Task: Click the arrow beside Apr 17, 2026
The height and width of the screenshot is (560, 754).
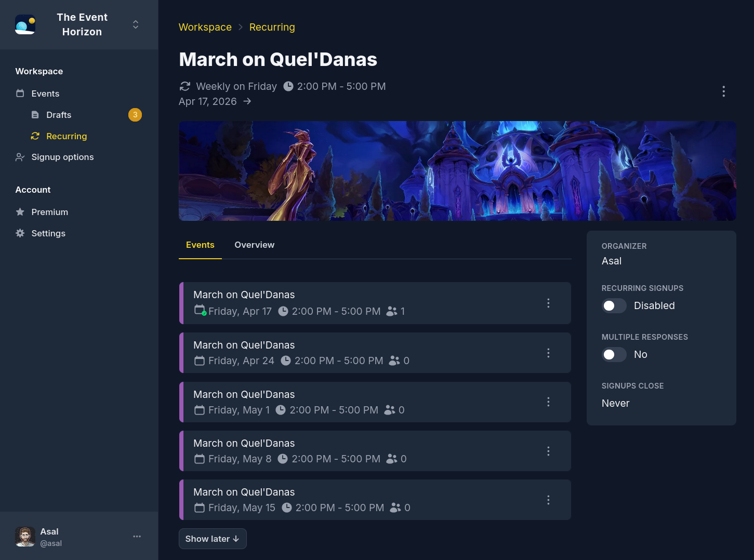Action: point(247,101)
